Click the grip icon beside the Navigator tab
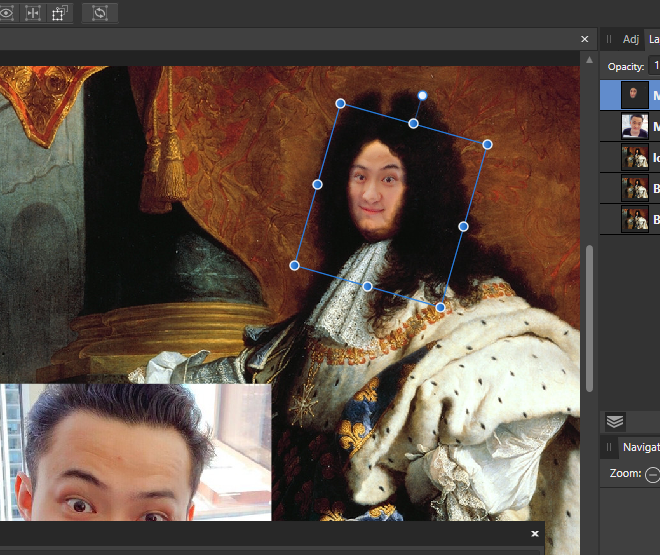This screenshot has width=660, height=555. pyautogui.click(x=609, y=447)
